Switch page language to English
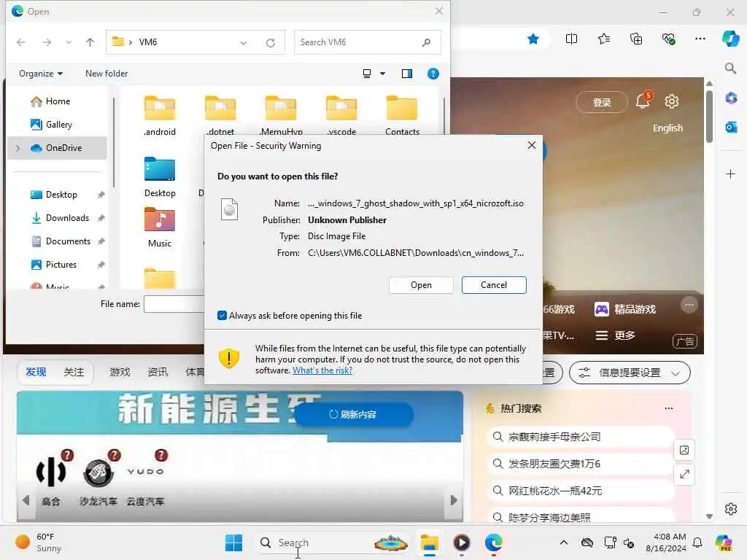 pos(667,128)
